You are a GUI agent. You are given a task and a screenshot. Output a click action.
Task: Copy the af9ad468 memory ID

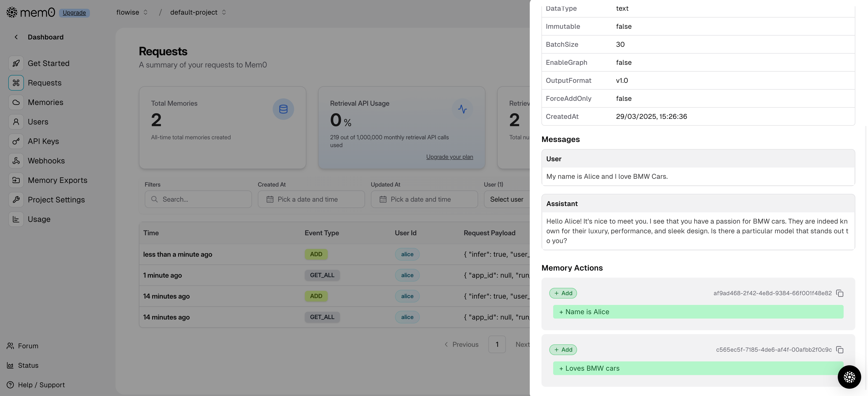pos(840,293)
